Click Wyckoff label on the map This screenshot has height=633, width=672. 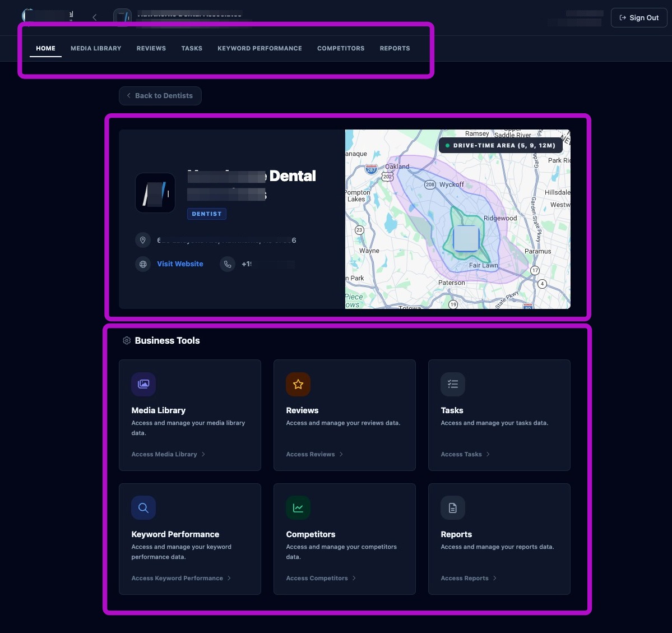[x=452, y=184]
